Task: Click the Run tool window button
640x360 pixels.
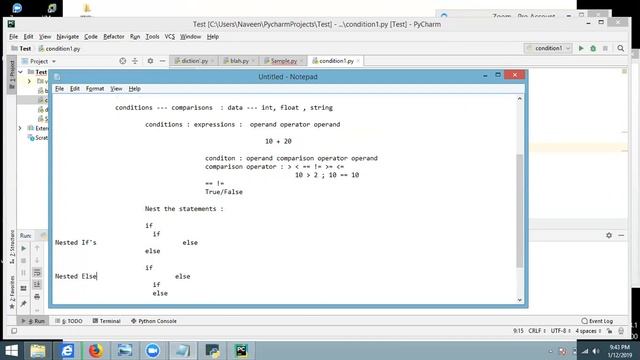Action: 33,321
